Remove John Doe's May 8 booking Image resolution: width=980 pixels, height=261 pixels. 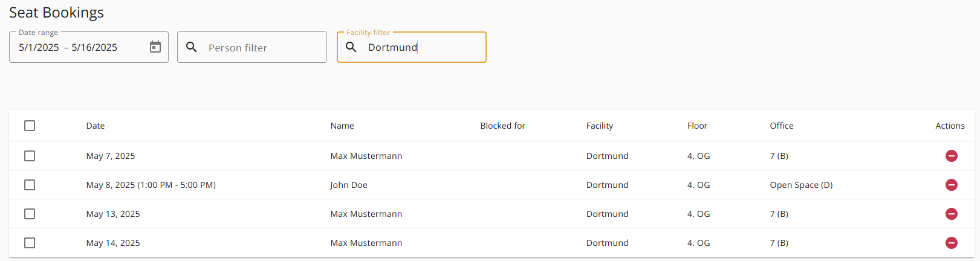(x=951, y=185)
